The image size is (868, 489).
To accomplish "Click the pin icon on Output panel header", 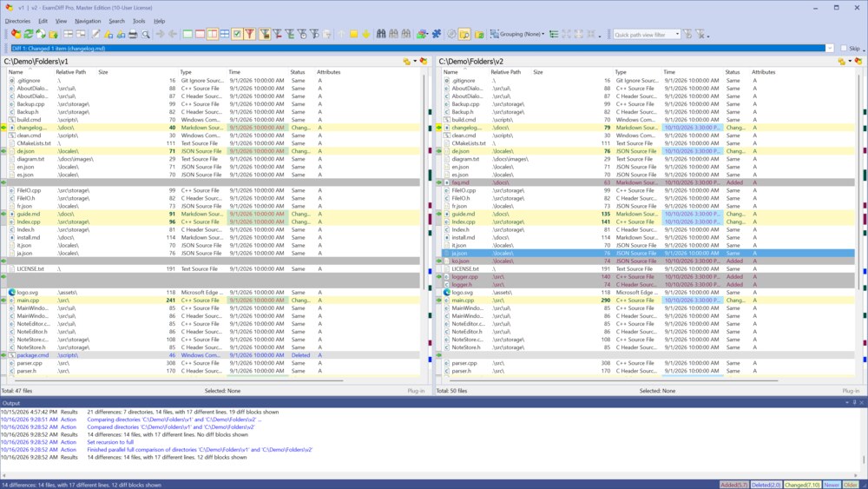I will (854, 403).
